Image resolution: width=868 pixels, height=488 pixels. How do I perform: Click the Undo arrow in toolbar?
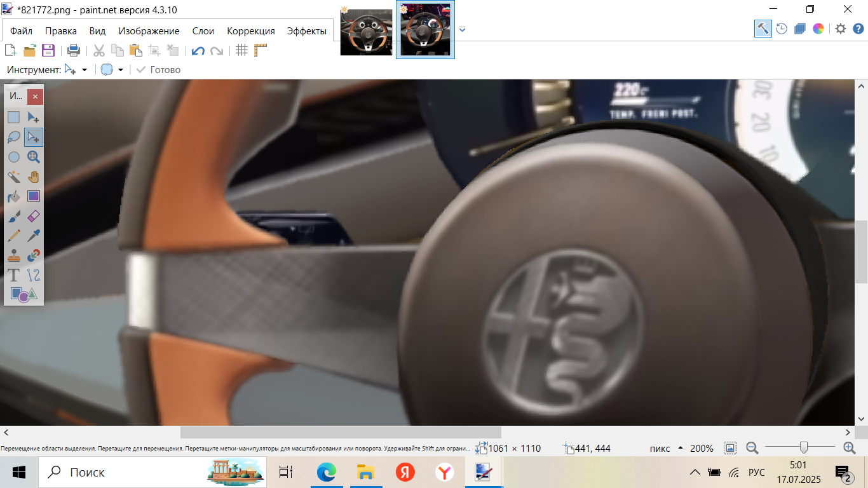point(198,51)
